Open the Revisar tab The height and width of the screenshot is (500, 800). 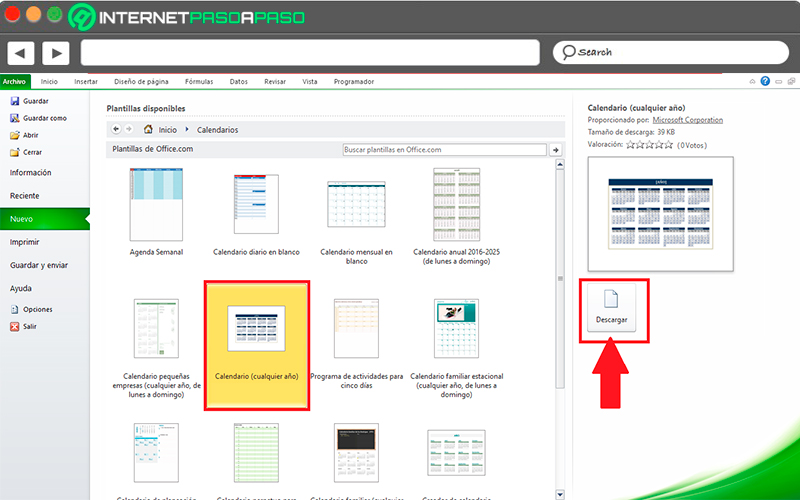tap(275, 82)
